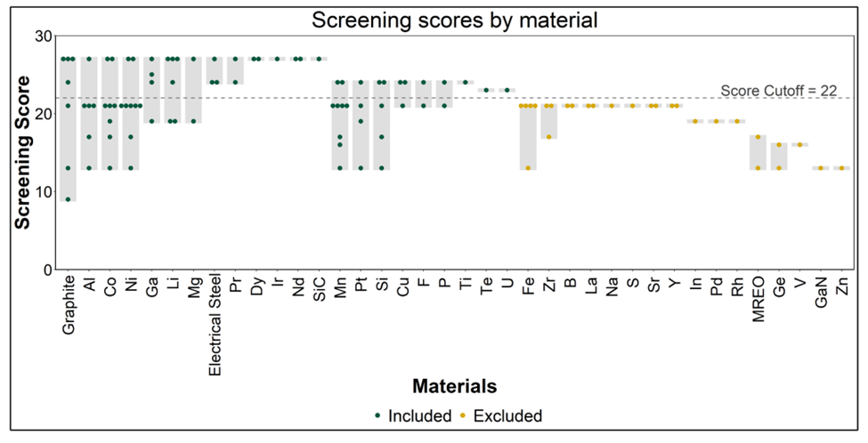Click the Ti data point
This screenshot has width=868, height=443.
point(465,82)
